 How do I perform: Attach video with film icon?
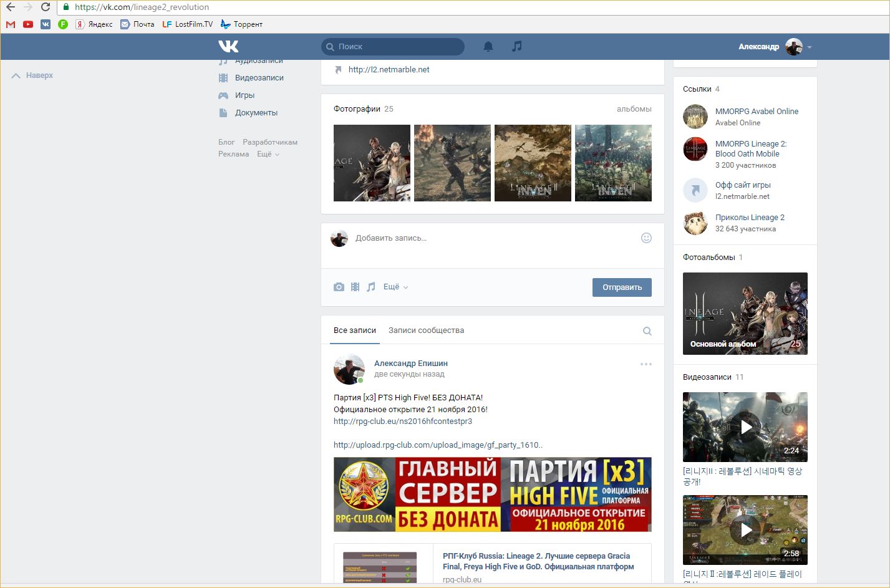355,287
